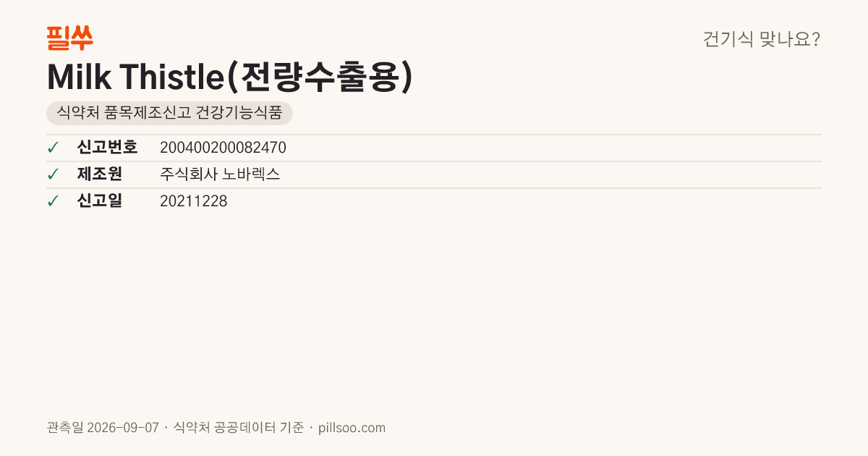
Task: Click manufacturer name 주식회사 노바렉스
Action: (x=220, y=174)
